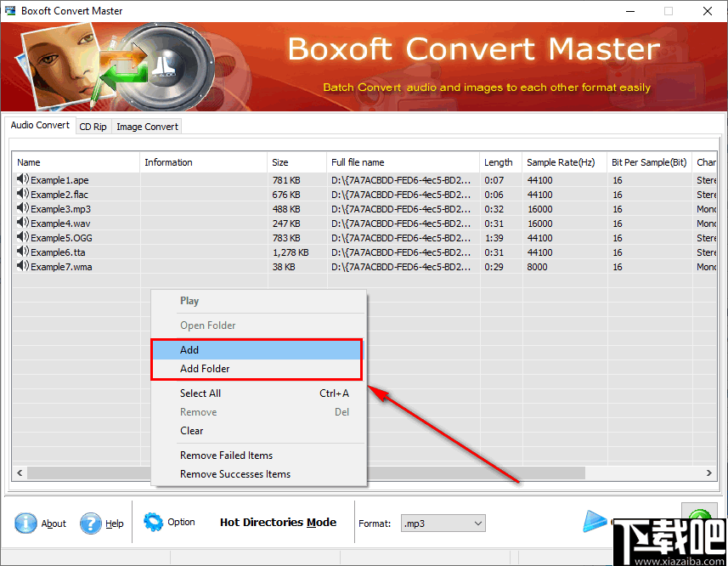Click Remove Failed Items menu entry
Image resolution: width=728 pixels, height=566 pixels.
pos(226,455)
